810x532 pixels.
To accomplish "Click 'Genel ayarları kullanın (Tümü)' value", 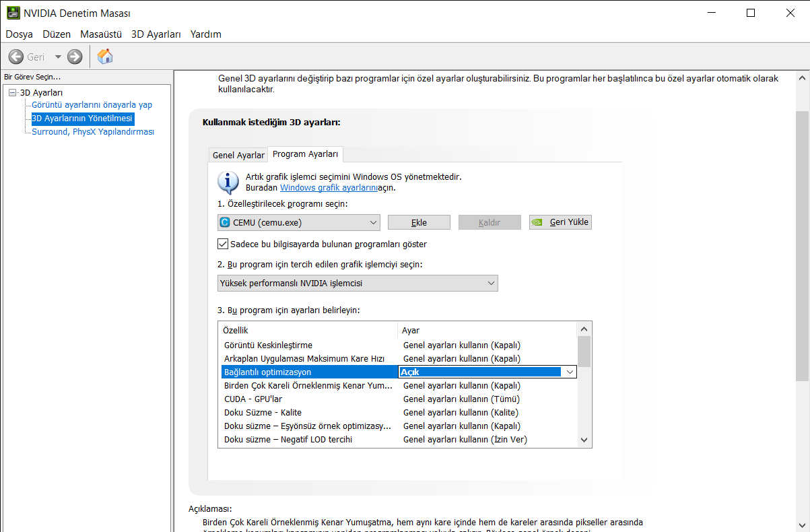I will pos(461,399).
